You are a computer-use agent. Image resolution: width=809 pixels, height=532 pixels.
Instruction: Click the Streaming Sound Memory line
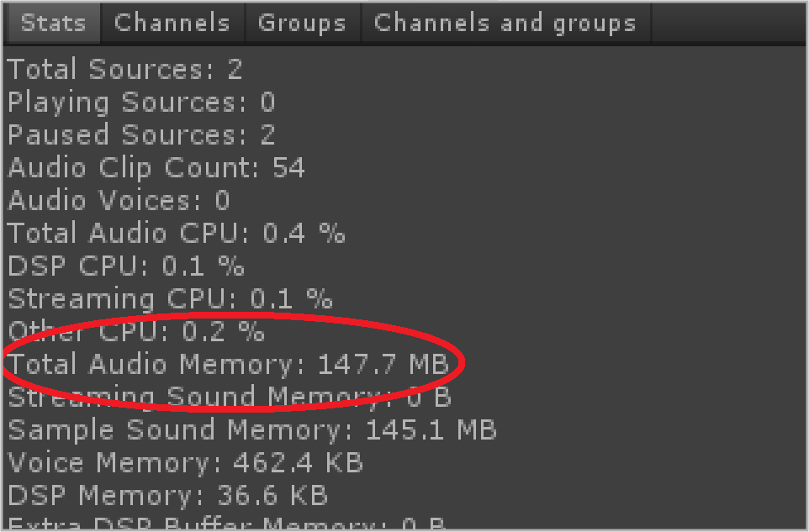pos(230,397)
